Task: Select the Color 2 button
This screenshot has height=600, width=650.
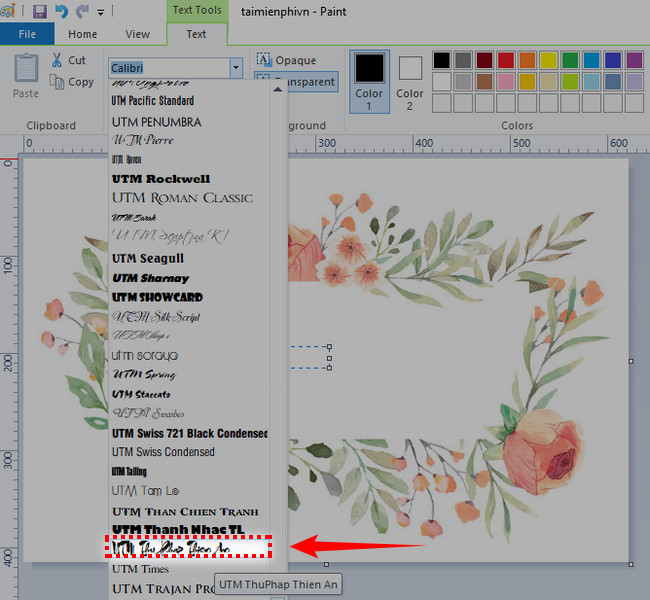Action: (x=410, y=82)
